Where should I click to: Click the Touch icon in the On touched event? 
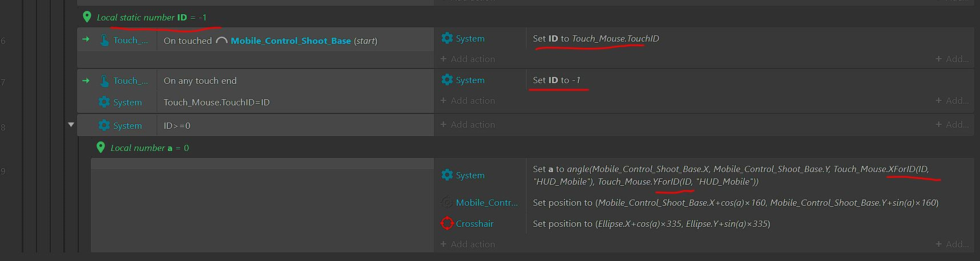[x=104, y=40]
